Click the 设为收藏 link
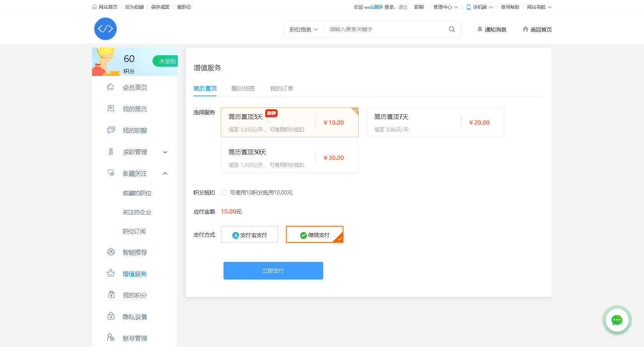This screenshot has height=347, width=644. pos(134,7)
